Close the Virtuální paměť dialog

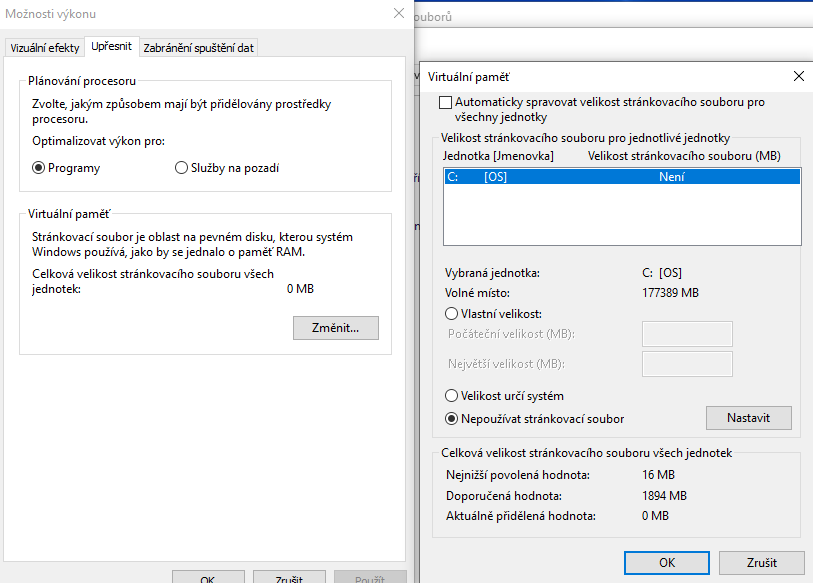click(x=798, y=76)
